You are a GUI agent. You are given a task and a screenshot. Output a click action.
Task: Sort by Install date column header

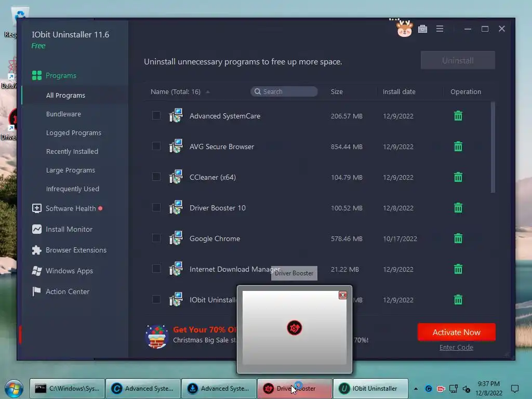click(399, 91)
